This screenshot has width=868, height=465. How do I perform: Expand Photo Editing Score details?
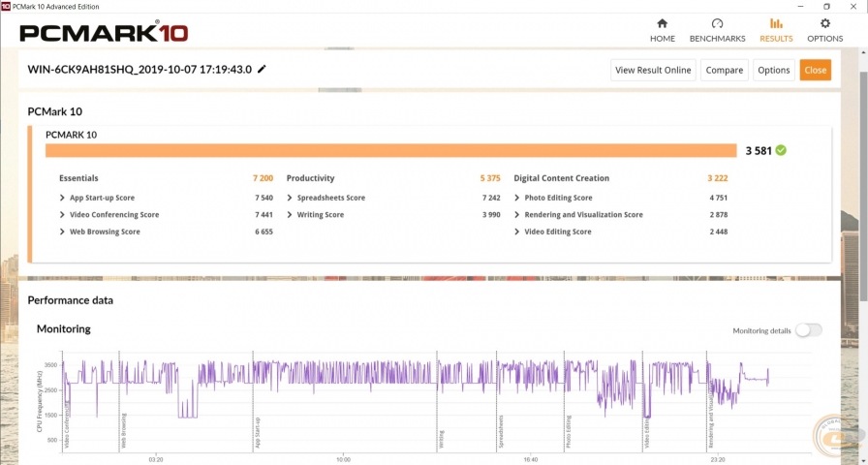point(517,198)
